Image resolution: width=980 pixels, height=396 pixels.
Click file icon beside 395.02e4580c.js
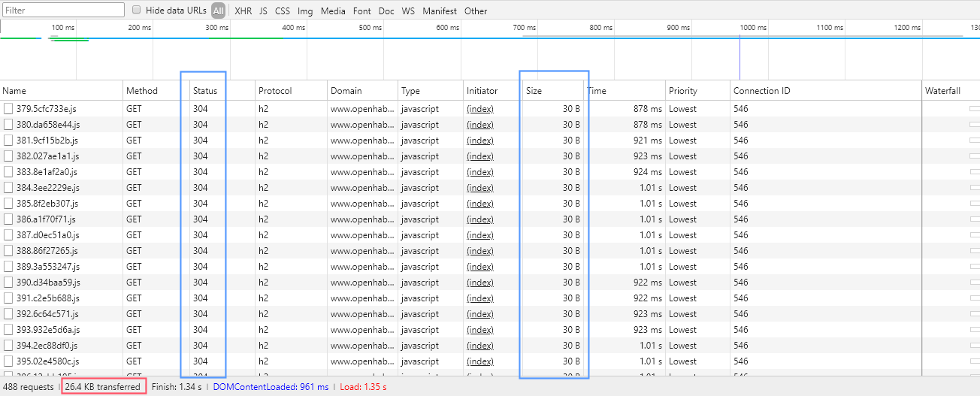click(x=8, y=361)
